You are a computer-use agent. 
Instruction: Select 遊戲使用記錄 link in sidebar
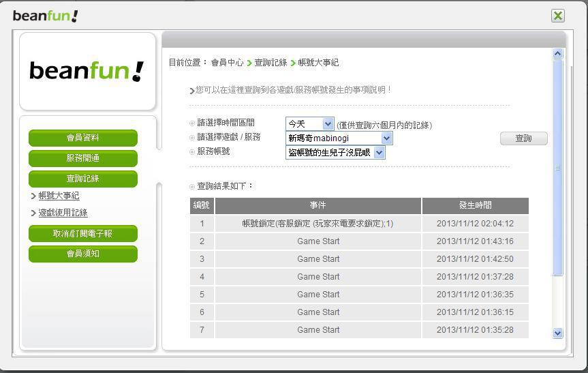63,213
